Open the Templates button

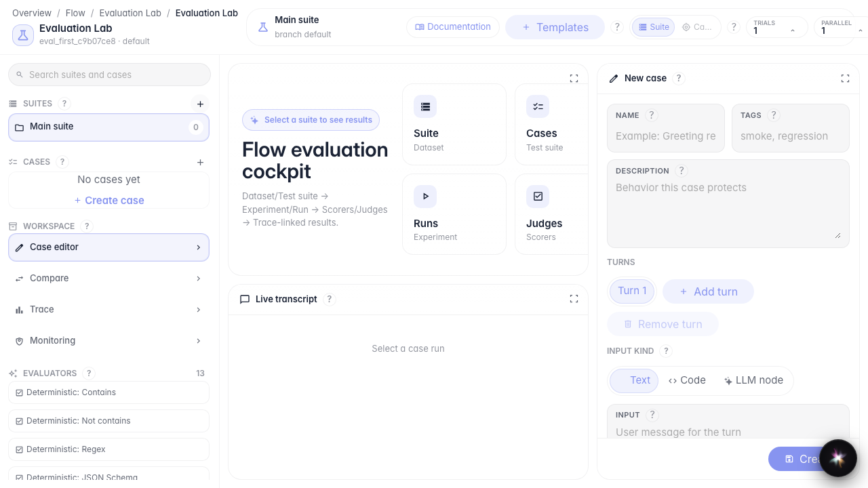555,27
